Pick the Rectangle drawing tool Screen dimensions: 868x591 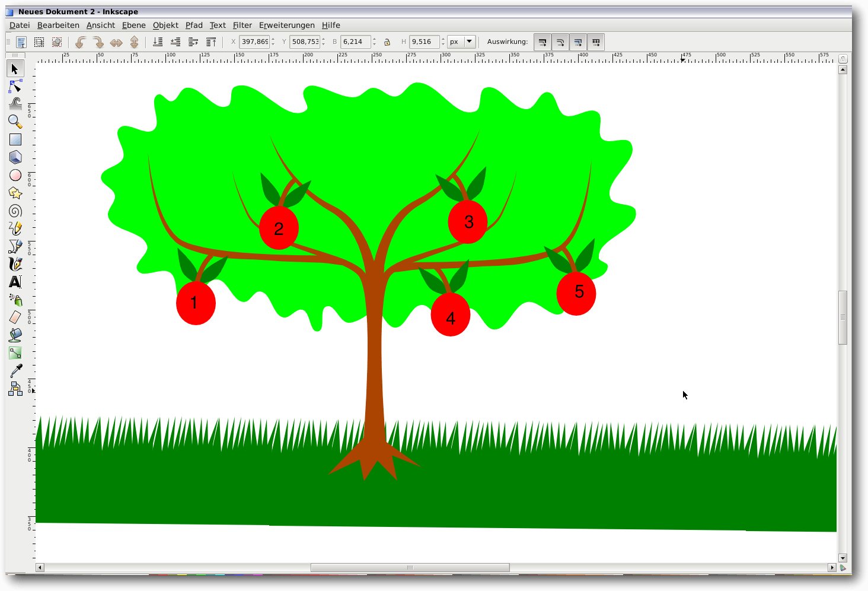15,139
